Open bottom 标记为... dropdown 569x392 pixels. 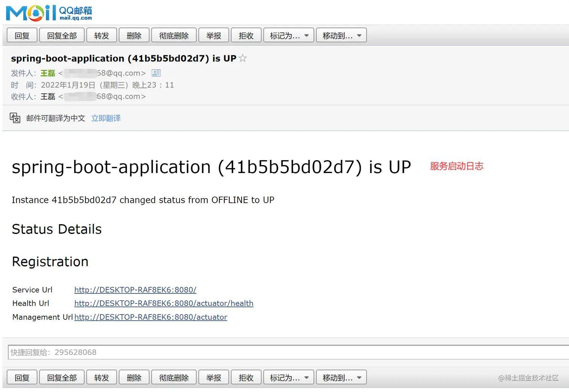289,377
